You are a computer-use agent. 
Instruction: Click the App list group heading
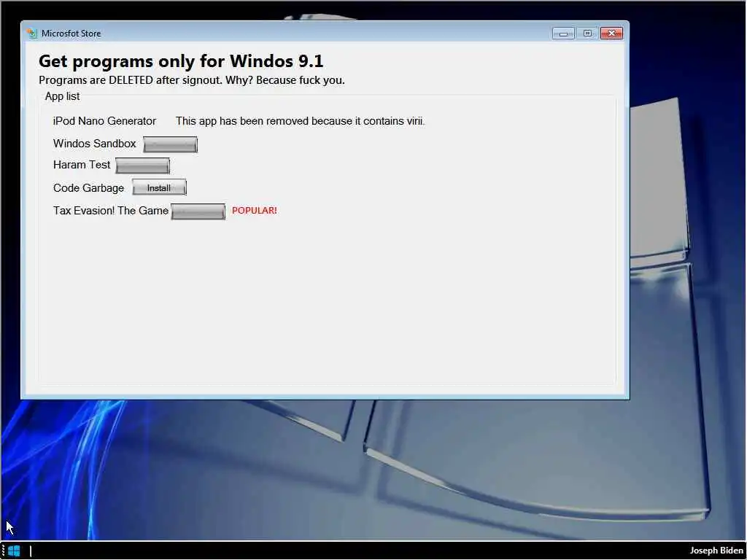(x=63, y=96)
